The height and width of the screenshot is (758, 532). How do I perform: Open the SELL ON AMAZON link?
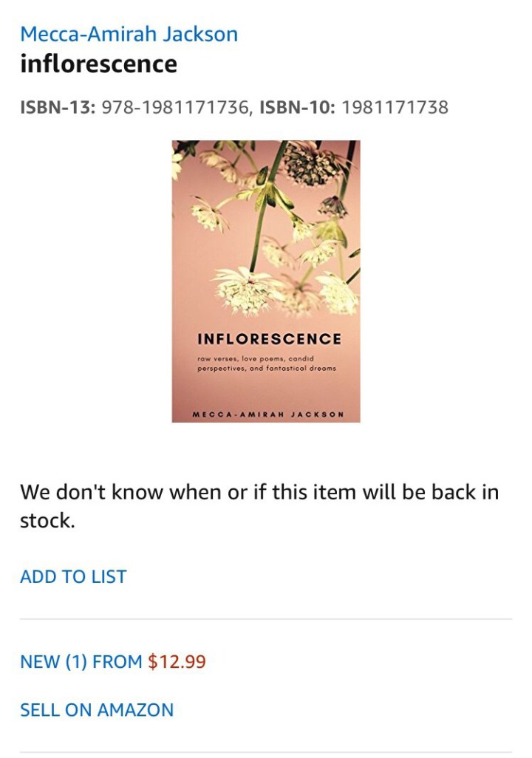click(x=97, y=710)
